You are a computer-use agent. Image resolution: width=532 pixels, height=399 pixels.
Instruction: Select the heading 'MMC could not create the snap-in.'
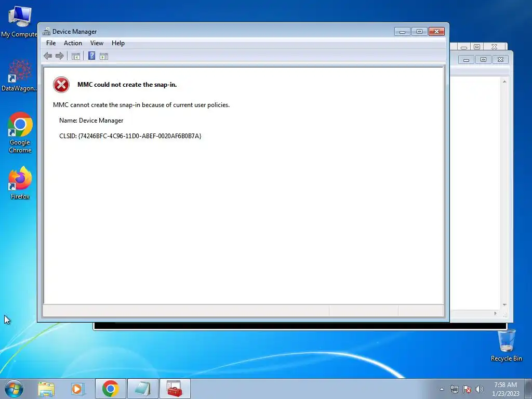point(127,85)
